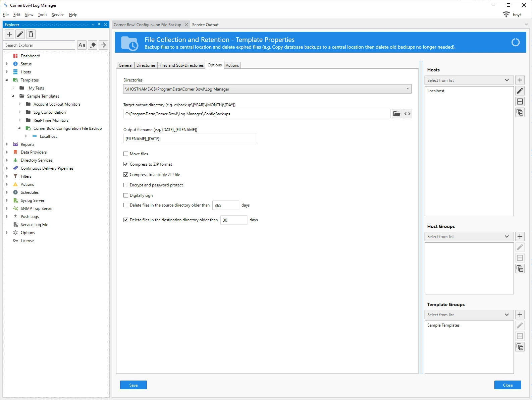The width and height of the screenshot is (532, 400).
Task: Click the source directory days field
Action: click(x=225, y=205)
